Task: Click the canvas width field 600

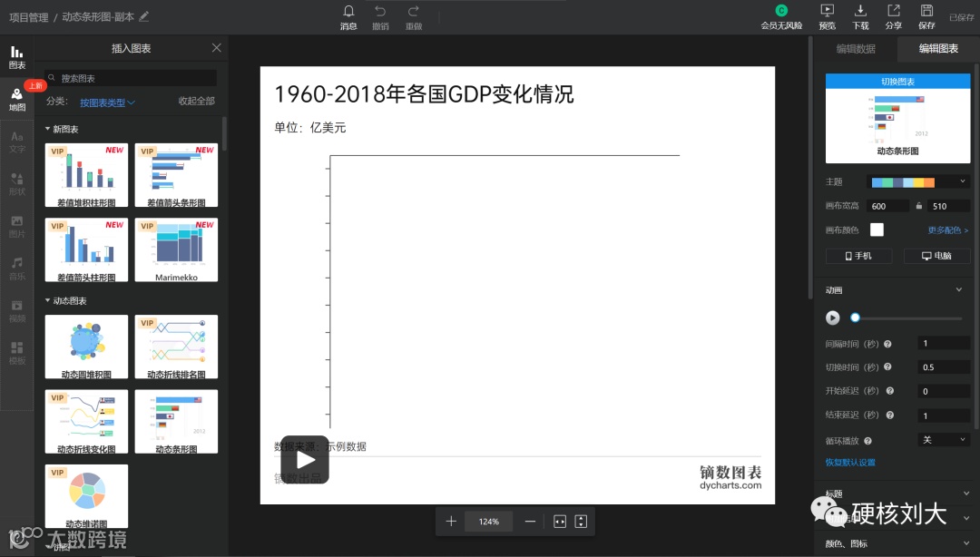Action: tap(888, 206)
